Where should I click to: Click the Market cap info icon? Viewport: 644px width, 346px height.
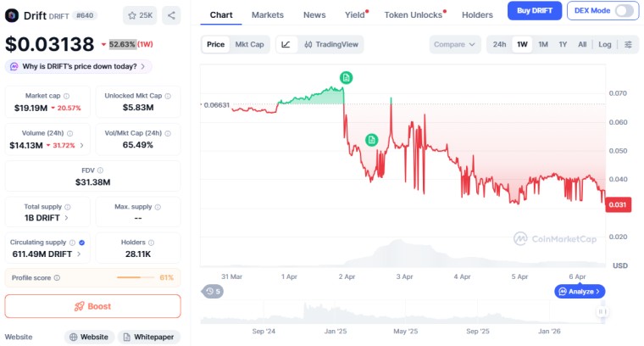67,96
